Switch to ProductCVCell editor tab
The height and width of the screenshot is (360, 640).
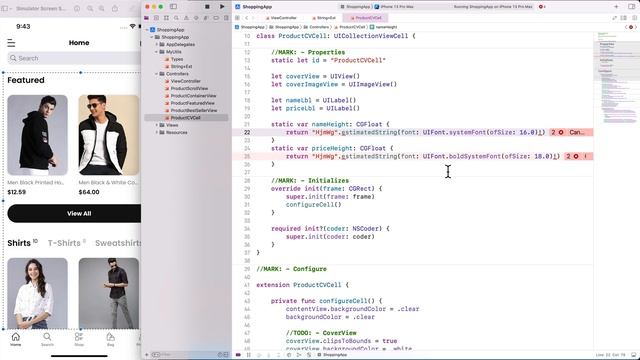[x=366, y=18]
